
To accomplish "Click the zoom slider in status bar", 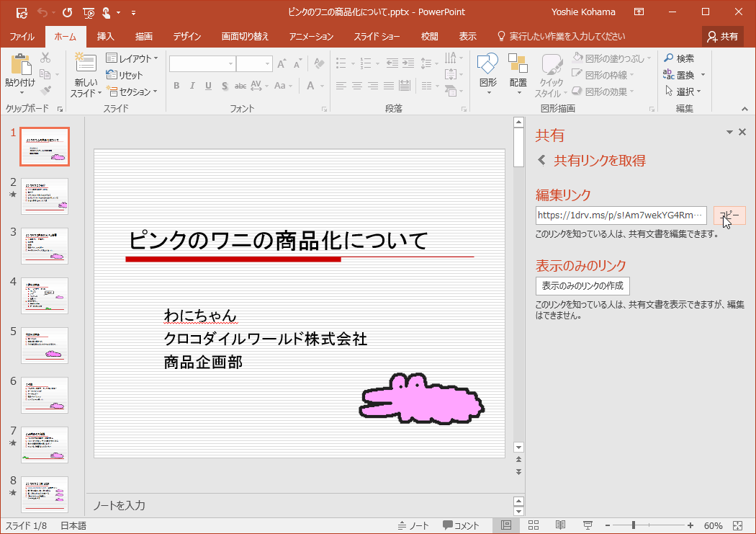I will click(x=634, y=525).
